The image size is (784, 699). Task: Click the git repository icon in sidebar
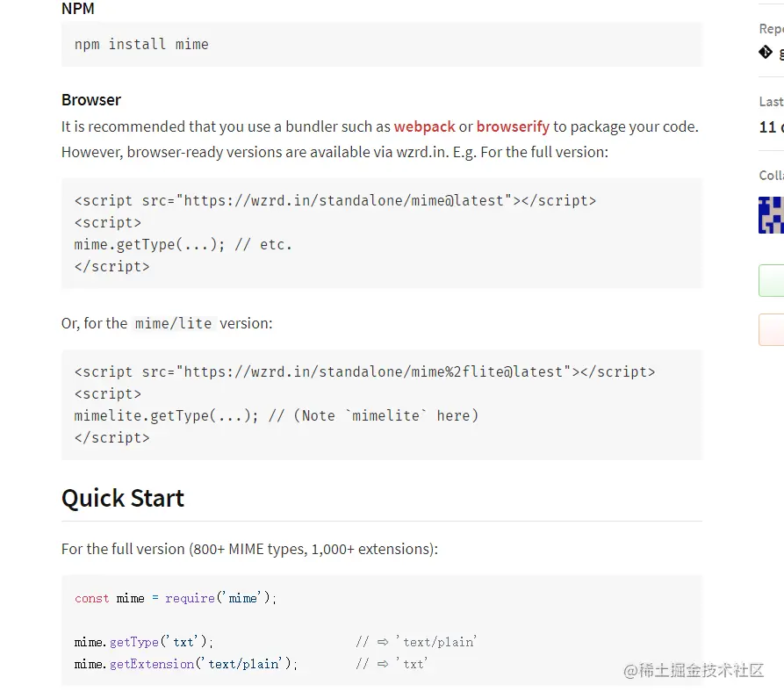pyautogui.click(x=766, y=52)
